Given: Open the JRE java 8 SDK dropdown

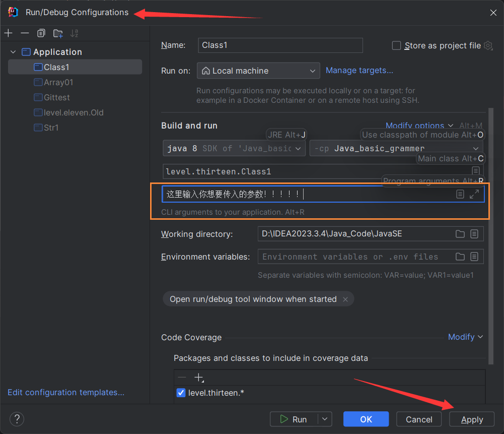Looking at the screenshot, I should click(x=234, y=148).
